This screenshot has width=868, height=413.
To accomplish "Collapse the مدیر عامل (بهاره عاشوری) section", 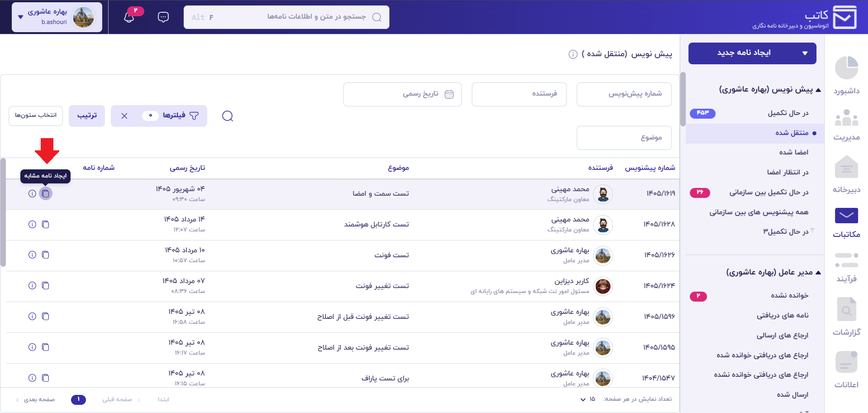I will 818,272.
